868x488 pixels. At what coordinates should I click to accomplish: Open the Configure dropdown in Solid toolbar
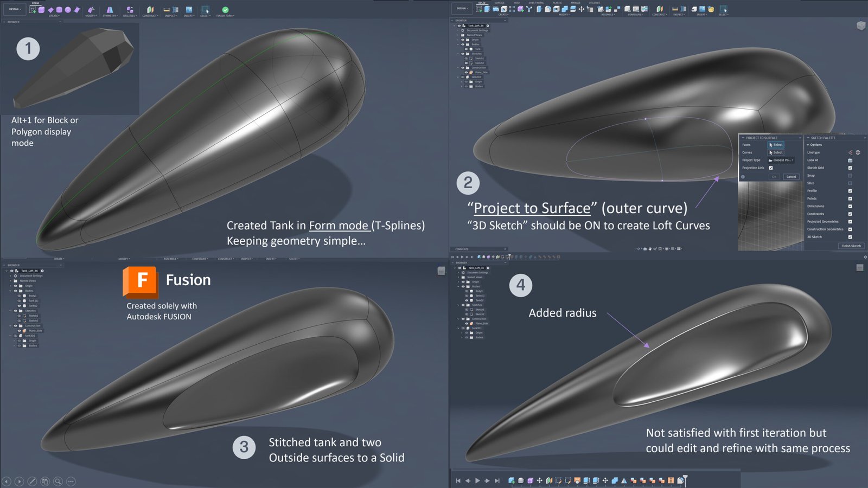point(635,15)
